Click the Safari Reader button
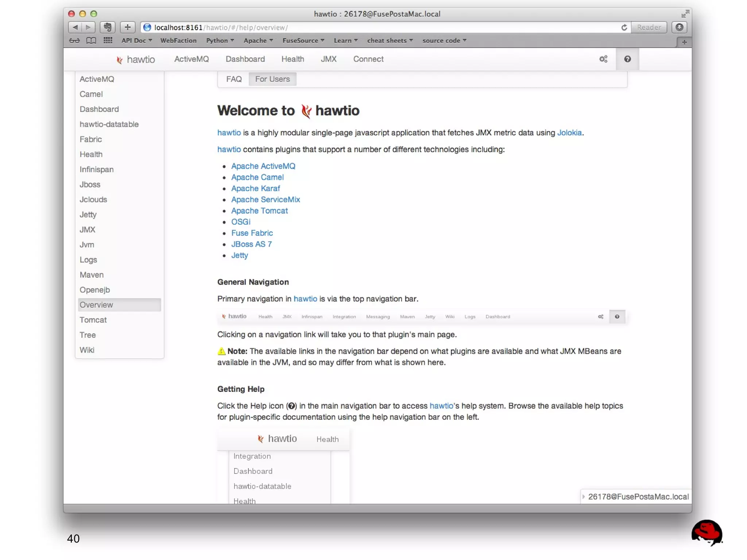 [649, 27]
